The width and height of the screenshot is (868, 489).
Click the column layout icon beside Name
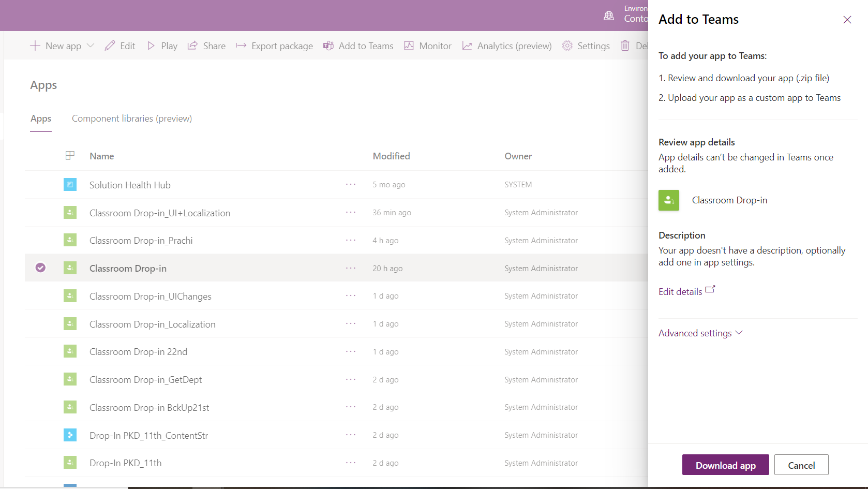click(x=70, y=156)
